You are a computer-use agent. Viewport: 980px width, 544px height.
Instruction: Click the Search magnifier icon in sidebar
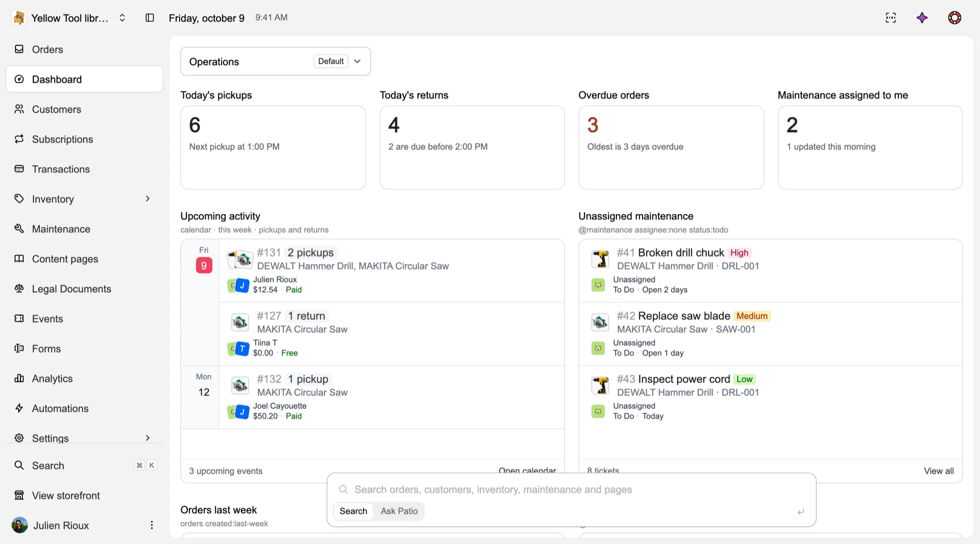[x=19, y=465]
